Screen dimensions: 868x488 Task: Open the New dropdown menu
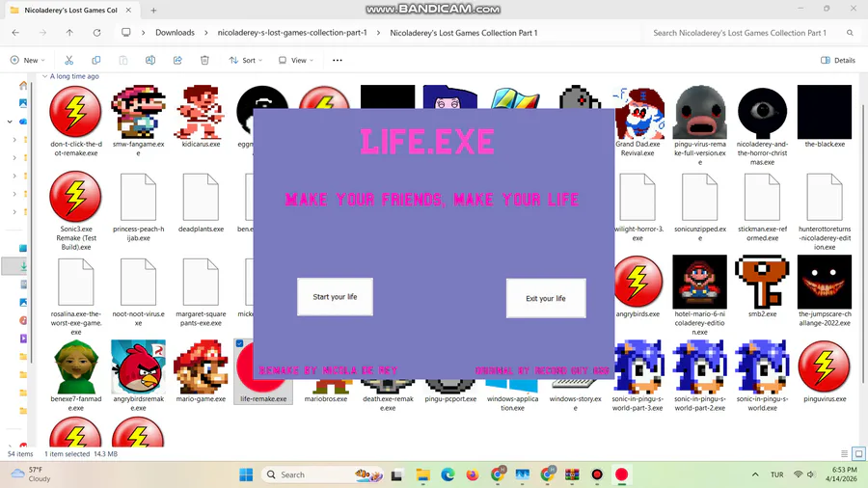tap(28, 60)
